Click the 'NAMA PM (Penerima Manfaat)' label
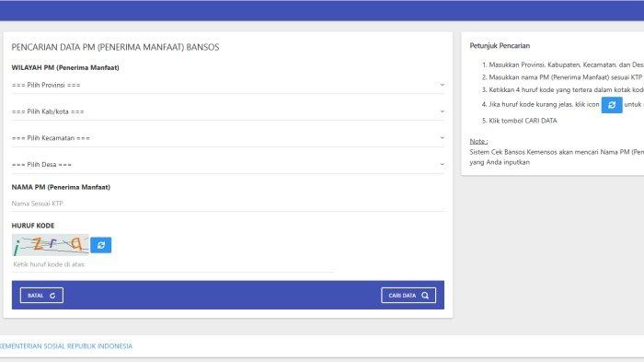This screenshot has height=362, width=644. 61,187
